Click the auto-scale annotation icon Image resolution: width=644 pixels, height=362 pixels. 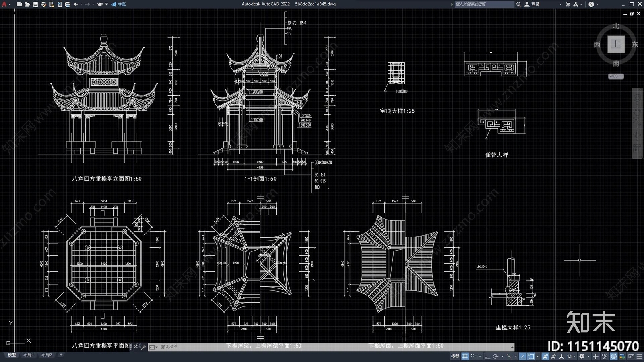coord(553,356)
